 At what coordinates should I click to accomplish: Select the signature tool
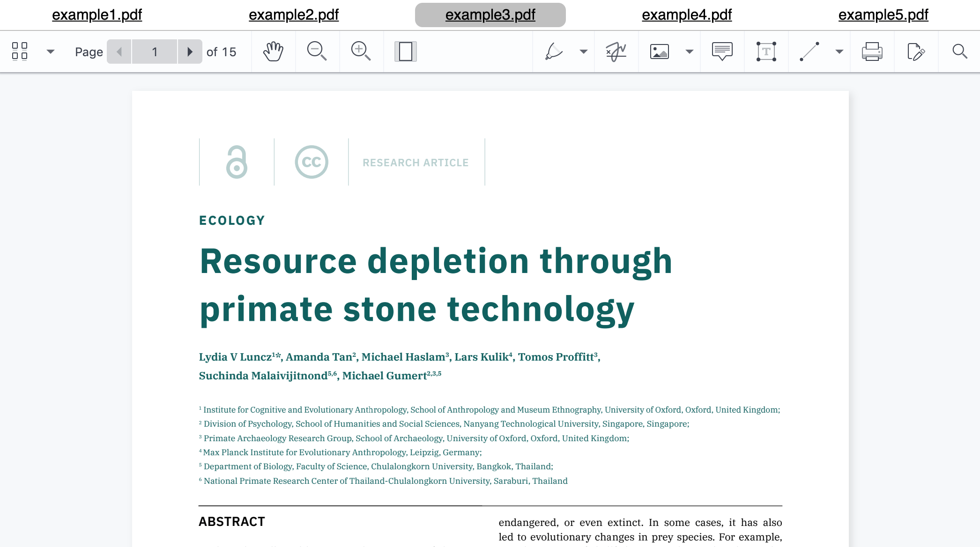point(615,52)
